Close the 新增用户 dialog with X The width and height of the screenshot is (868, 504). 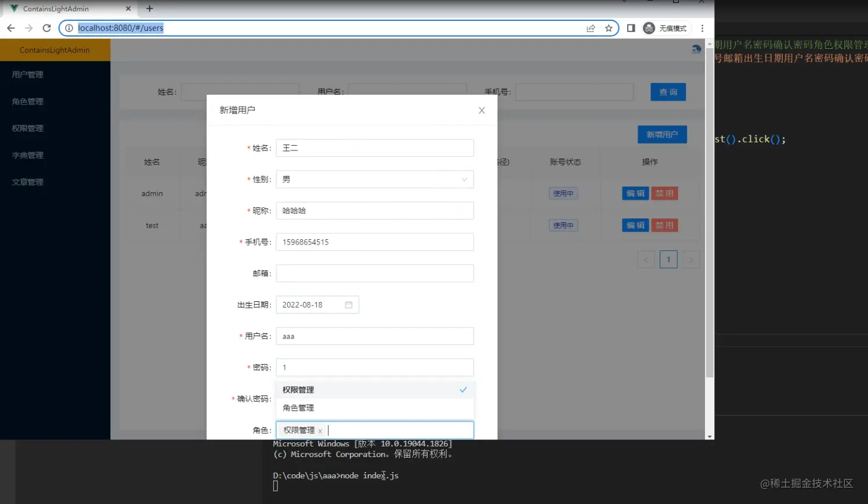[x=482, y=110]
